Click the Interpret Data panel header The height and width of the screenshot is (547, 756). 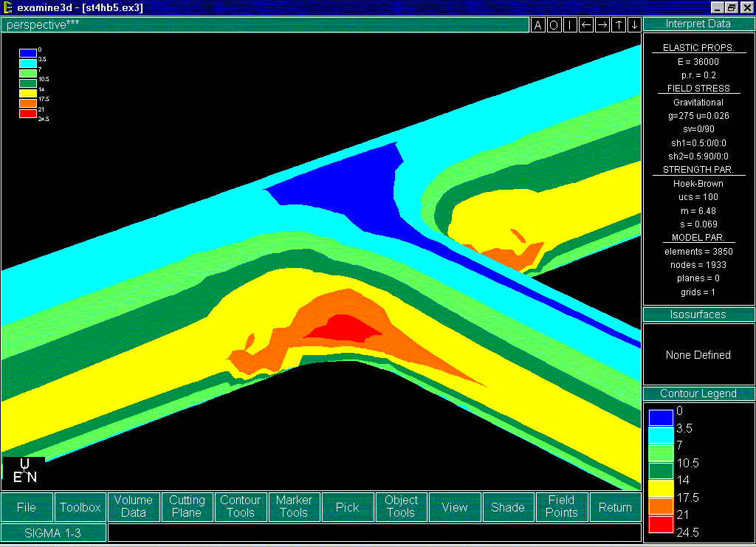698,24
